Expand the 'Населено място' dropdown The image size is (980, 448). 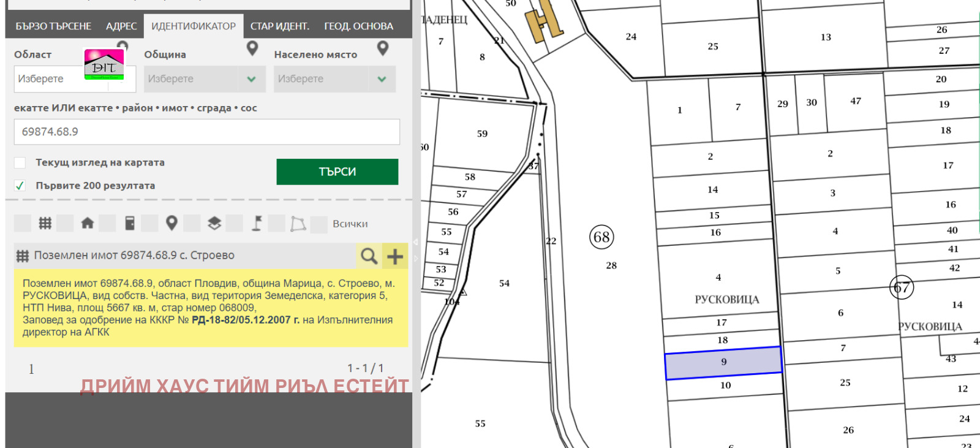(334, 79)
